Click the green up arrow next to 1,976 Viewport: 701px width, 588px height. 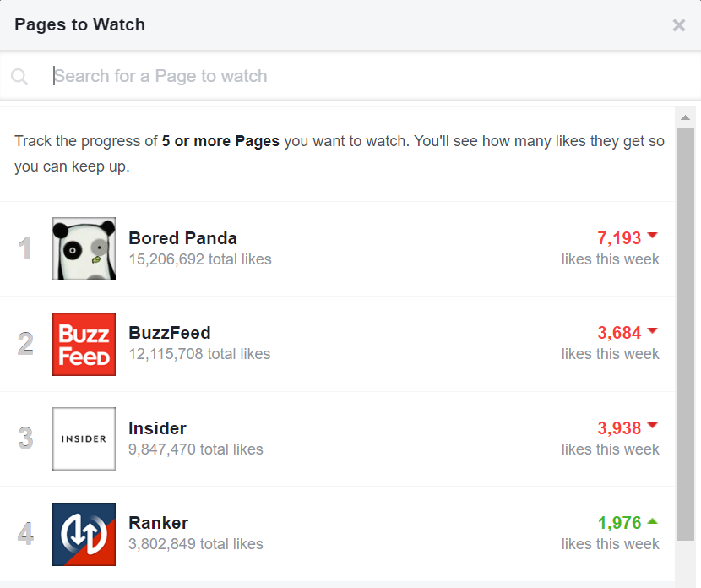(x=652, y=521)
